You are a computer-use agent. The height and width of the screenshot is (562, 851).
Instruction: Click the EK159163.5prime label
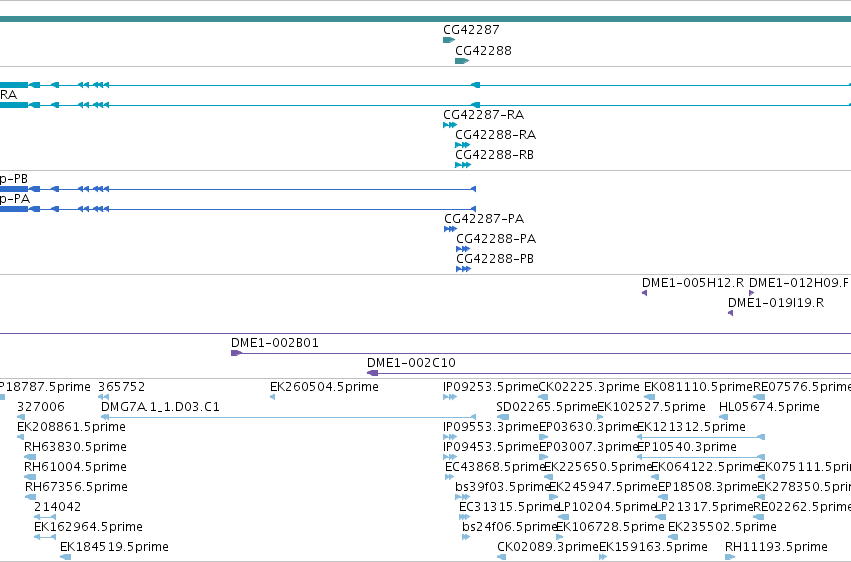point(653,547)
